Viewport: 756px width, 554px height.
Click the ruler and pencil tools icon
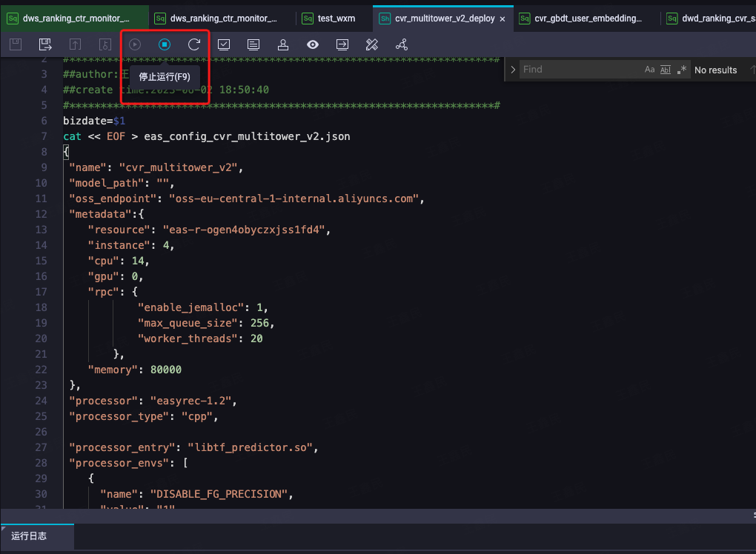tap(372, 44)
